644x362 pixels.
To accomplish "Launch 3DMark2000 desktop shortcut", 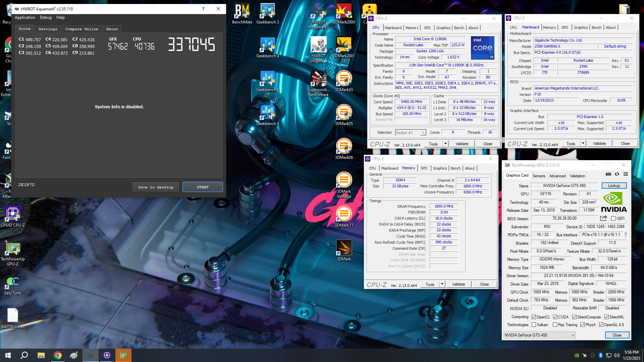I will click(344, 14).
